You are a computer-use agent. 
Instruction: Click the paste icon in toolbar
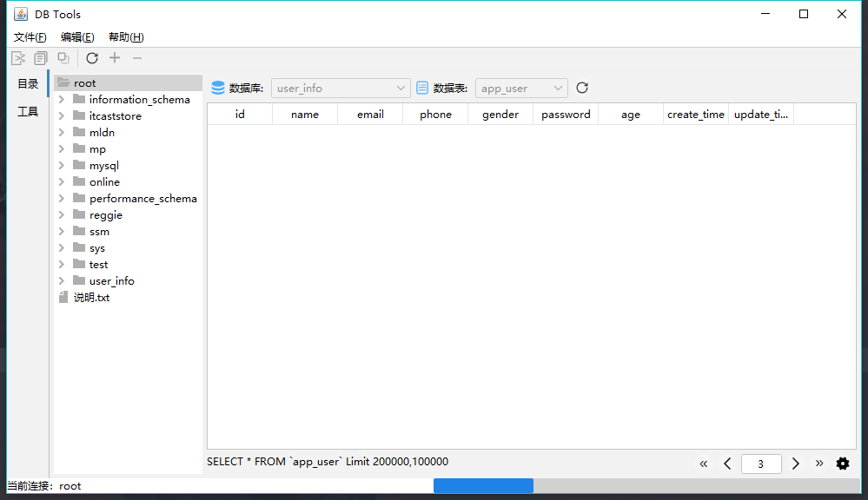(x=63, y=58)
